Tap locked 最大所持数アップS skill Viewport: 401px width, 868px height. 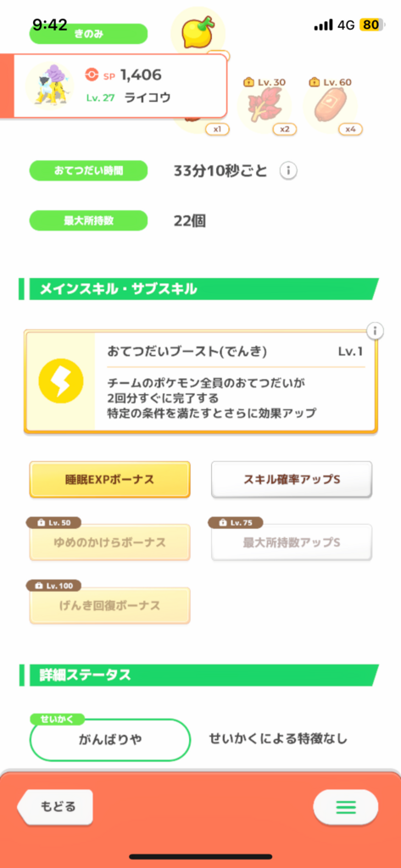(x=292, y=542)
